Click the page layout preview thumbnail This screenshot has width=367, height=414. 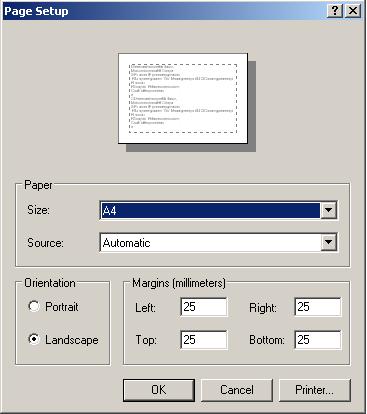(x=183, y=98)
